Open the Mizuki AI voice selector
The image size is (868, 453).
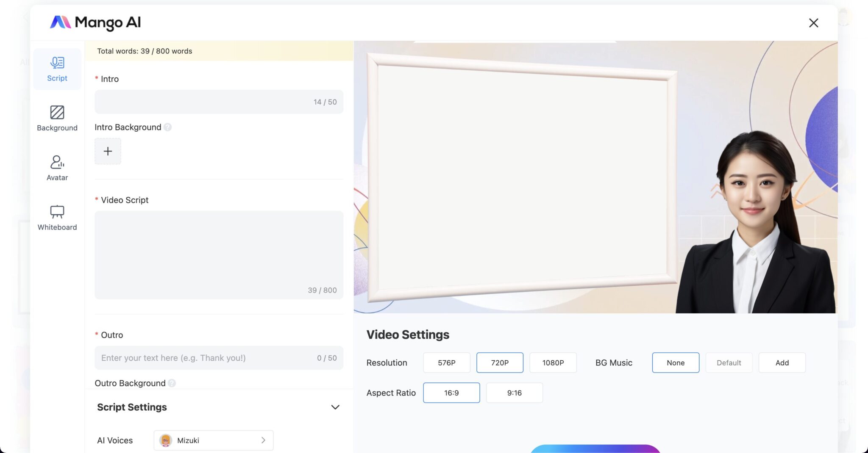[213, 440]
